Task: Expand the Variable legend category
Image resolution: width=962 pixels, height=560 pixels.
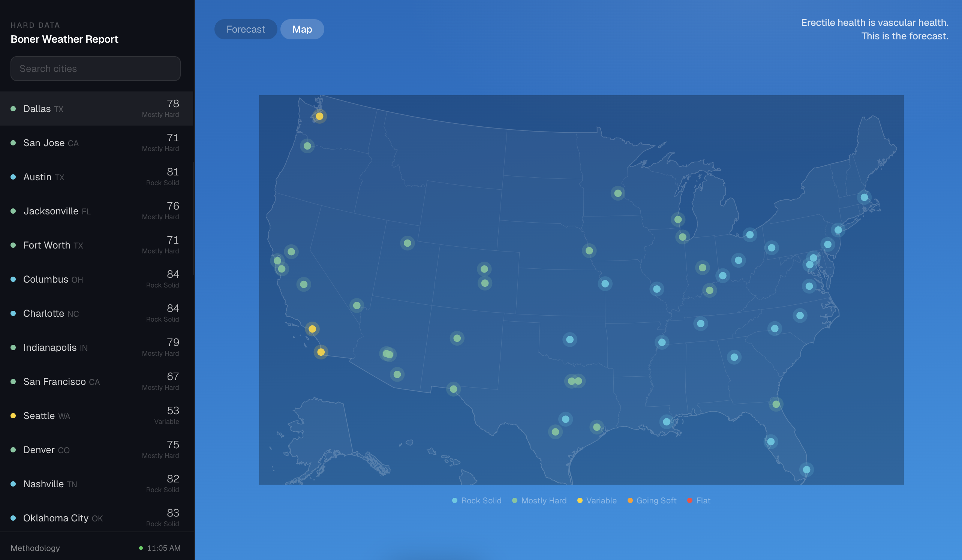Action: [597, 500]
